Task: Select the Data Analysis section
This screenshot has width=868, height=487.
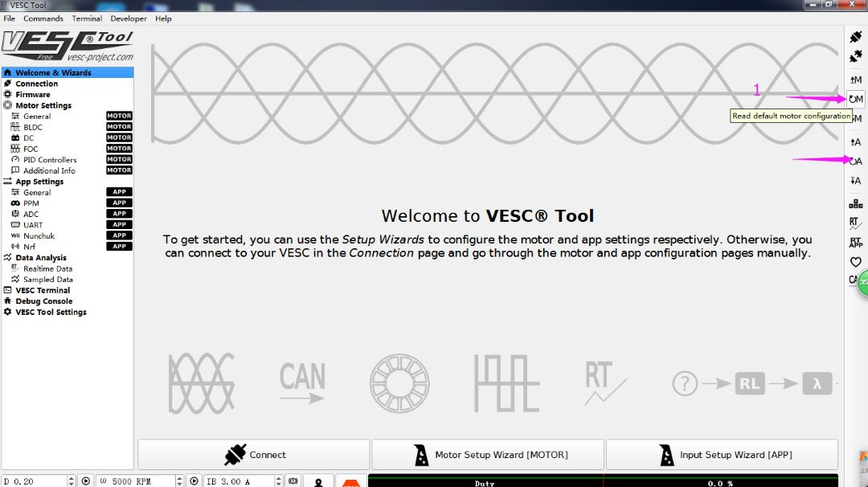Action: pyautogui.click(x=68, y=258)
